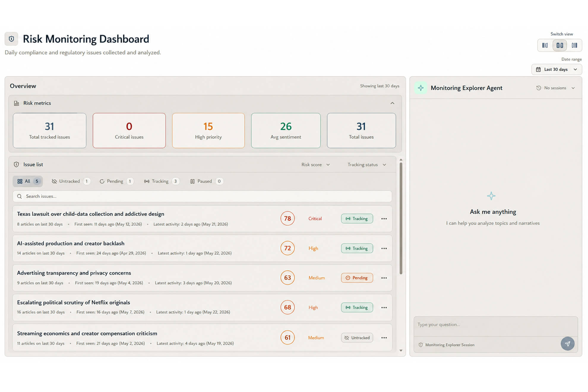The width and height of the screenshot is (588, 392).
Task: Click risk score 63 badge
Action: [x=287, y=278]
